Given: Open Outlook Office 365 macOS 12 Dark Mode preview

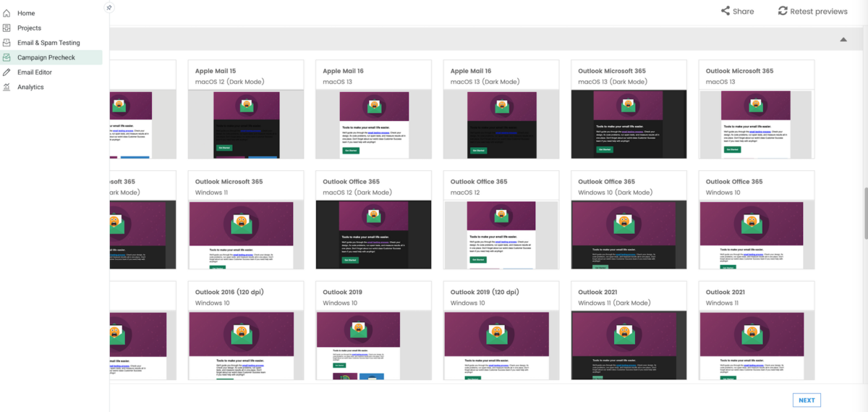Looking at the screenshot, I should [x=373, y=234].
